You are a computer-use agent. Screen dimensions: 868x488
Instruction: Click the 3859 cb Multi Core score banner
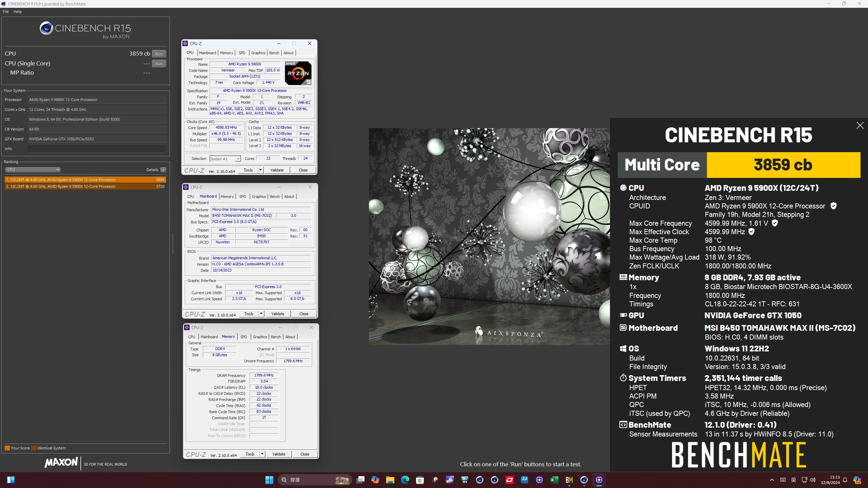point(783,165)
